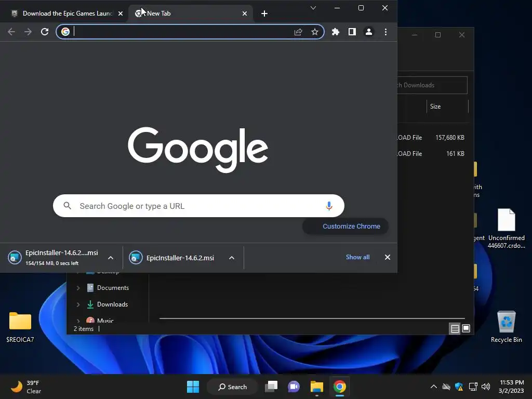Select the New Tab tab
Screen dimensions: 532x399
click(x=190, y=14)
